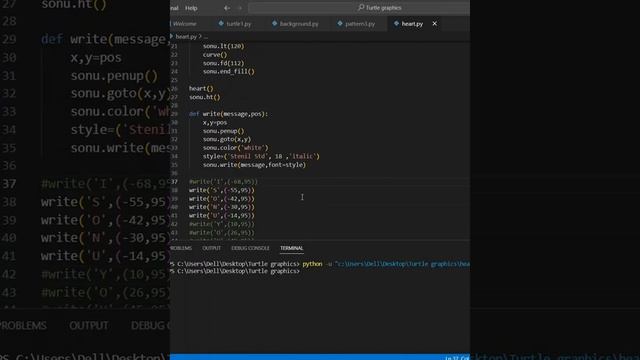
Task: Click the forward navigation arrow in title bar
Action: coord(240,8)
